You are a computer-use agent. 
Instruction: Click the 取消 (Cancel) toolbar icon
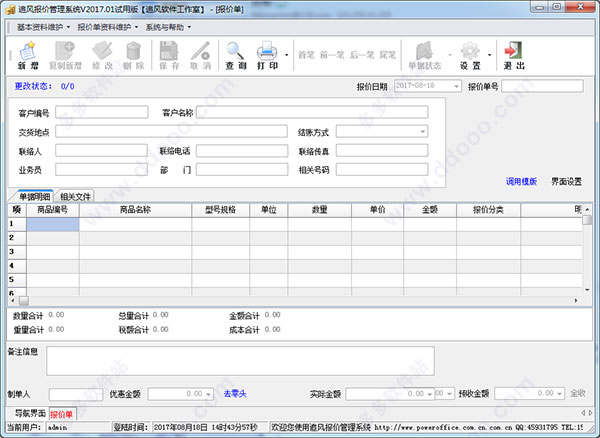pyautogui.click(x=200, y=55)
